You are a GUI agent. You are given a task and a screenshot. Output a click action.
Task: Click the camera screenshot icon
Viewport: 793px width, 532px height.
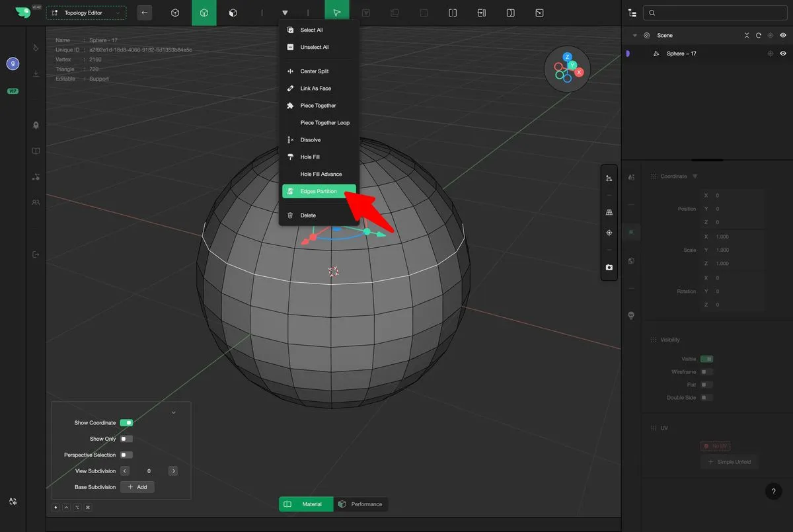click(x=609, y=268)
